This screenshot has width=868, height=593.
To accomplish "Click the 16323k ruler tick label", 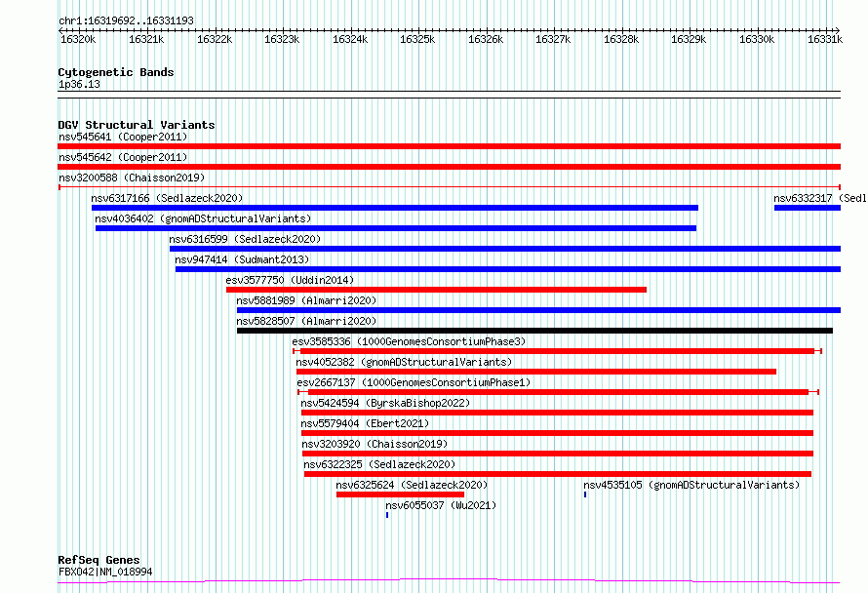I will 282,39.
